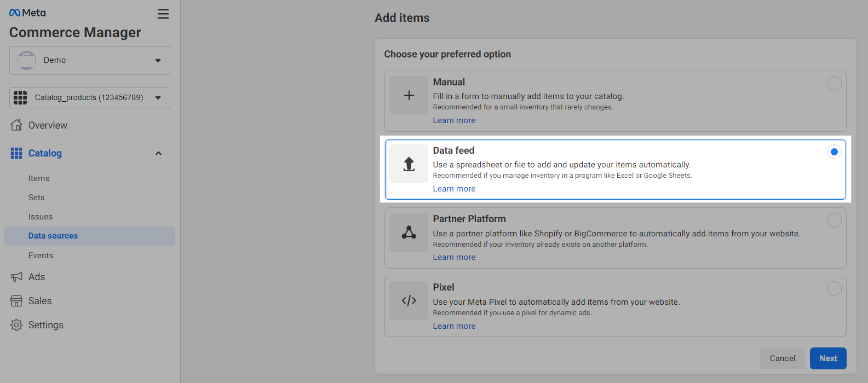Viewport: 868px width, 383px height.
Task: Click the Pixel code brackets icon
Action: pyautogui.click(x=409, y=301)
